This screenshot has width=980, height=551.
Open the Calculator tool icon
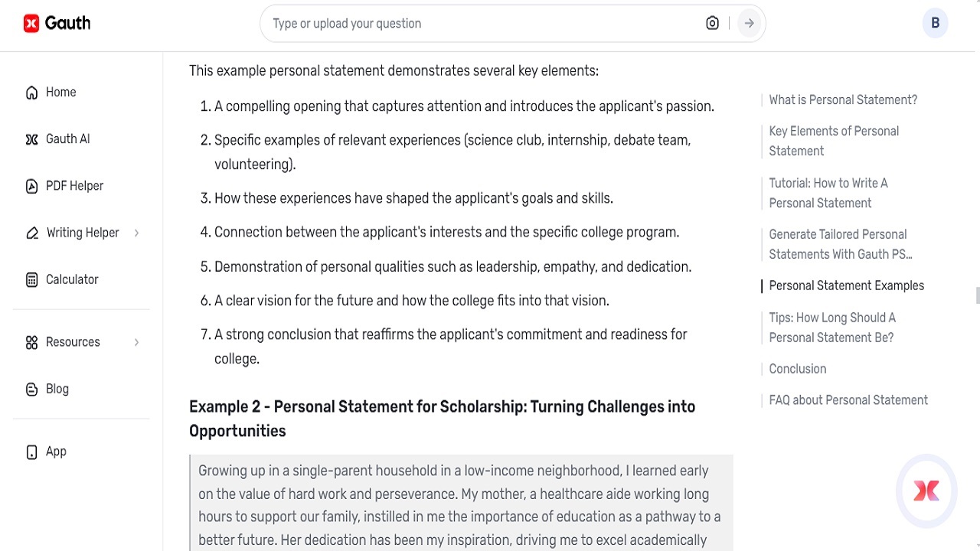(31, 279)
